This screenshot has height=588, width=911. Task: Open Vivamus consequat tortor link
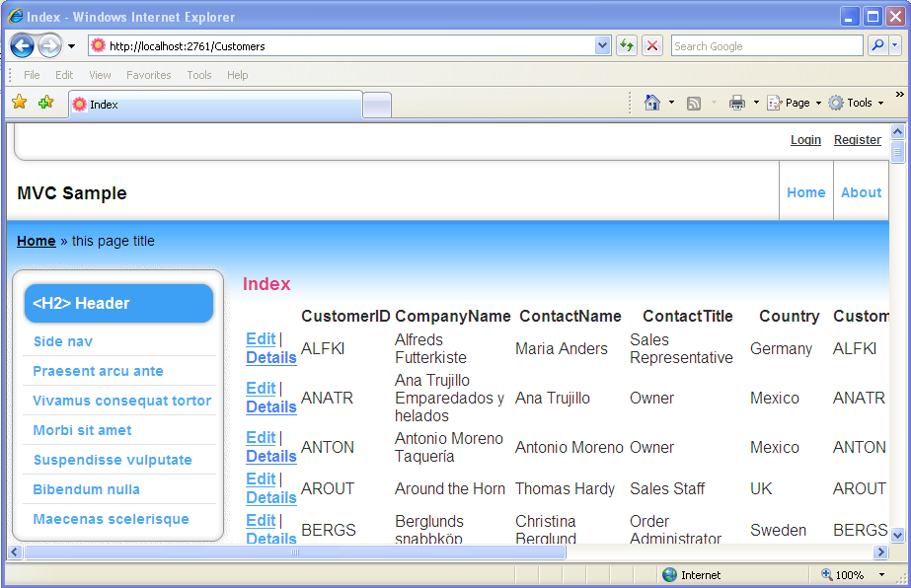tap(122, 401)
